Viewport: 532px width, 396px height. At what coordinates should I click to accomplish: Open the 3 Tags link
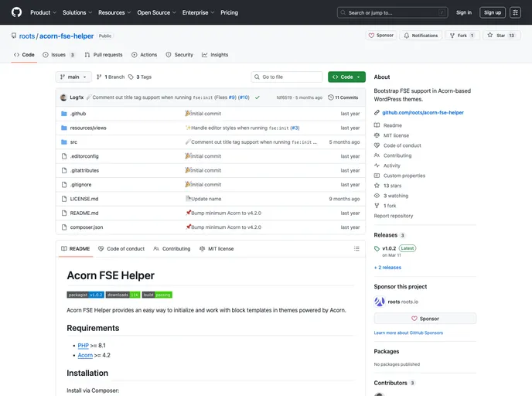(x=140, y=77)
